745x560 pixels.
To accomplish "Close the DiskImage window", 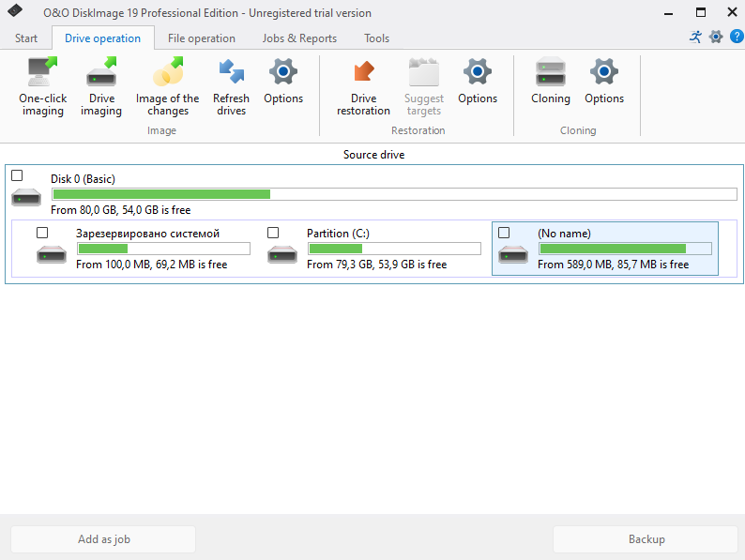I will point(732,13).
